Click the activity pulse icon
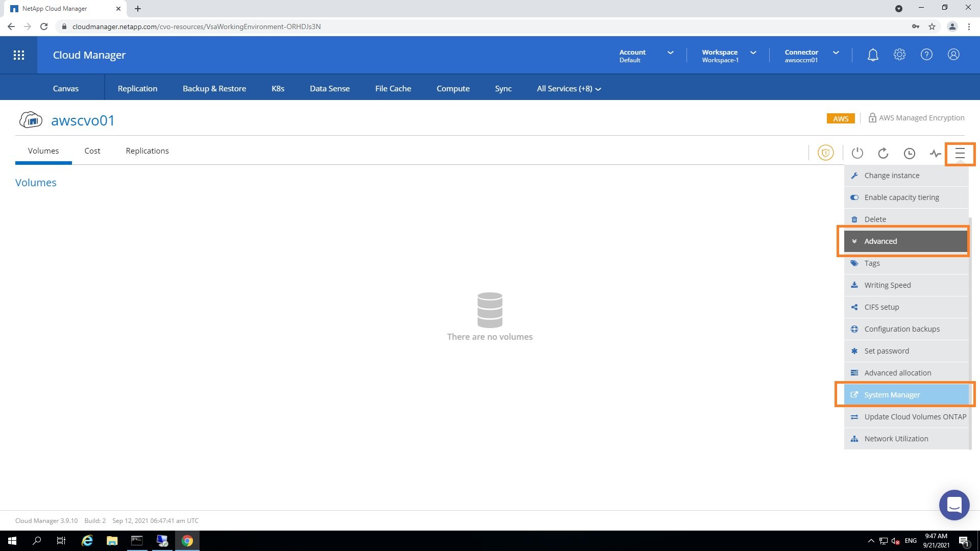The image size is (980, 551). (x=935, y=153)
